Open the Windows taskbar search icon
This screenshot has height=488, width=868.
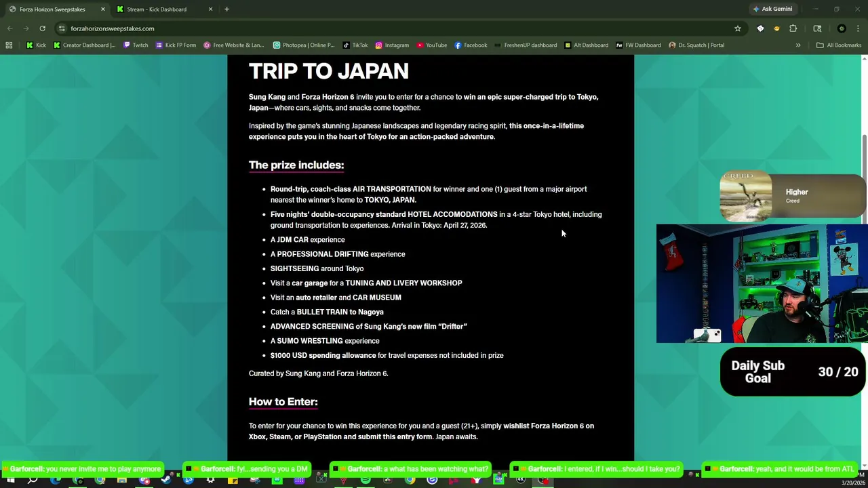click(x=33, y=480)
